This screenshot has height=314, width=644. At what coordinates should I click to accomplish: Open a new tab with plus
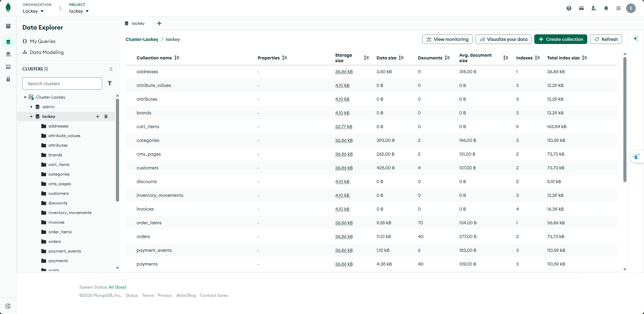tap(159, 23)
